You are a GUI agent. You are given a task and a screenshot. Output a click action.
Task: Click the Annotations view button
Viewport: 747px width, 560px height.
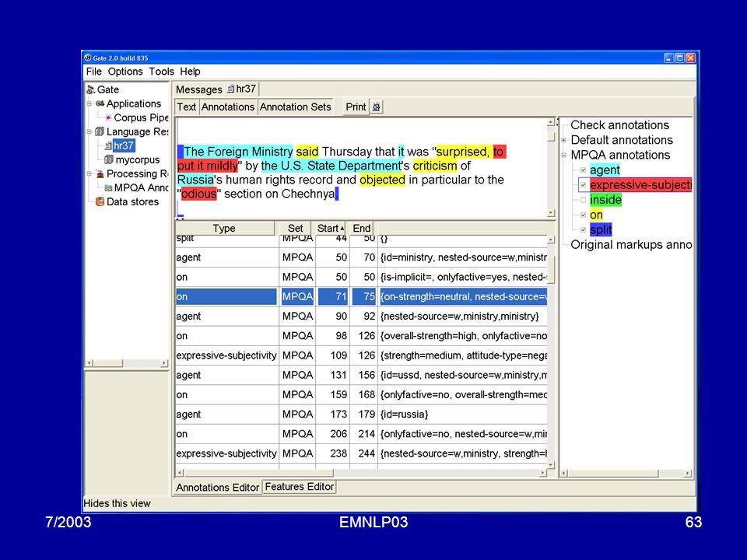[x=228, y=107]
